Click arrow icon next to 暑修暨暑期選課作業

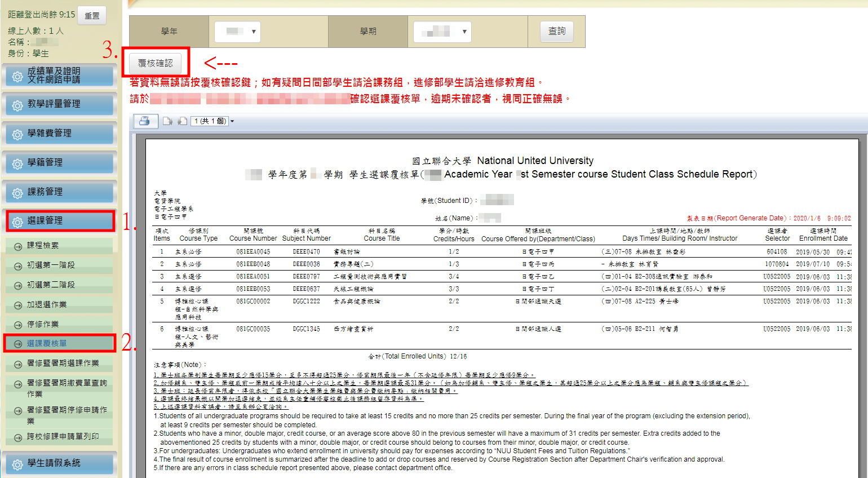pyautogui.click(x=17, y=364)
